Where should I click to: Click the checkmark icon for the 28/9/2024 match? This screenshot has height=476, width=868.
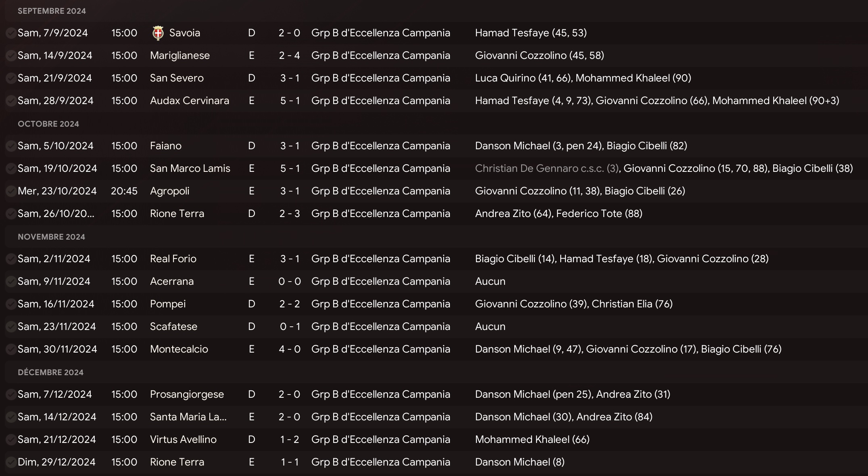[11, 101]
